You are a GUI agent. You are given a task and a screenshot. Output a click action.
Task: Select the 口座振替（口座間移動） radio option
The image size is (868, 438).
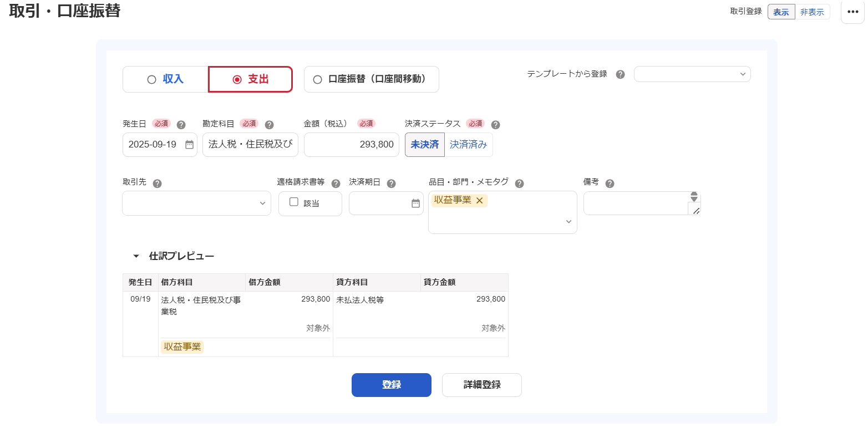click(x=372, y=79)
